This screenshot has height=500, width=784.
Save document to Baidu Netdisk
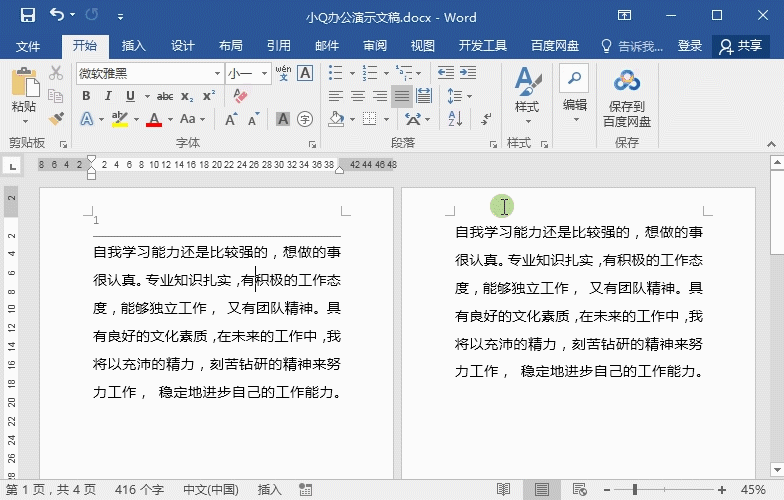click(627, 99)
